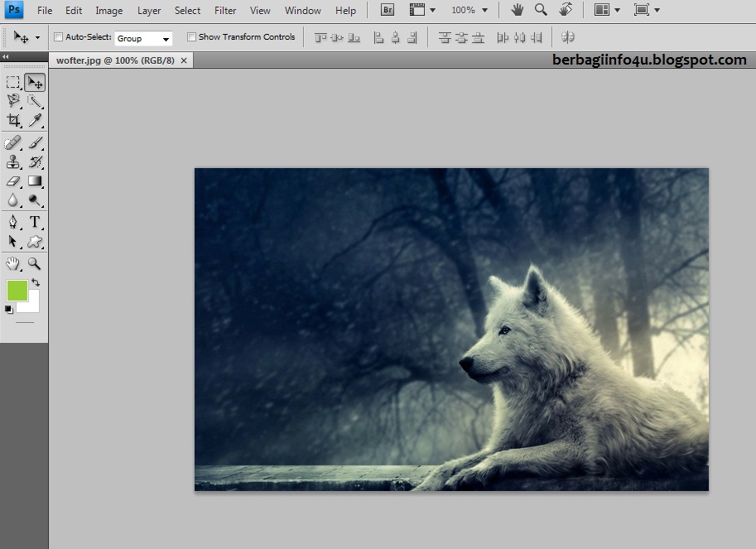Close the wofter.jpg document tab
This screenshot has width=756, height=549.
pyautogui.click(x=184, y=60)
